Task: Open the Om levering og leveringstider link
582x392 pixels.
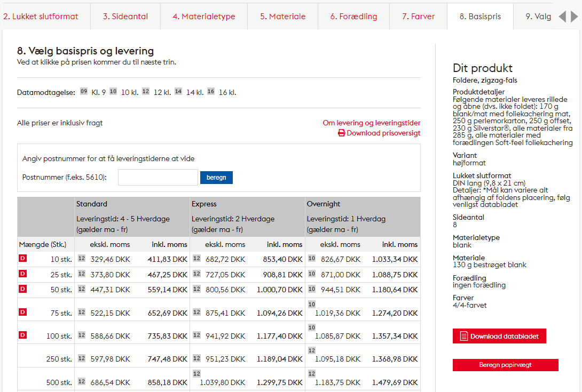Action: (x=371, y=123)
